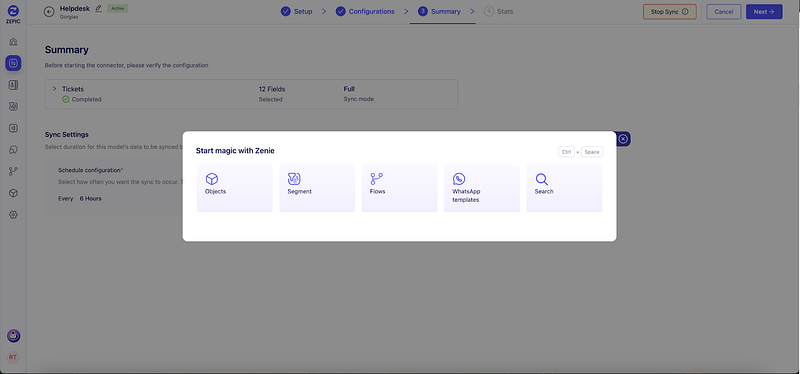Click the Stop Sync button
Image resolution: width=800 pixels, height=374 pixels.
pos(669,12)
